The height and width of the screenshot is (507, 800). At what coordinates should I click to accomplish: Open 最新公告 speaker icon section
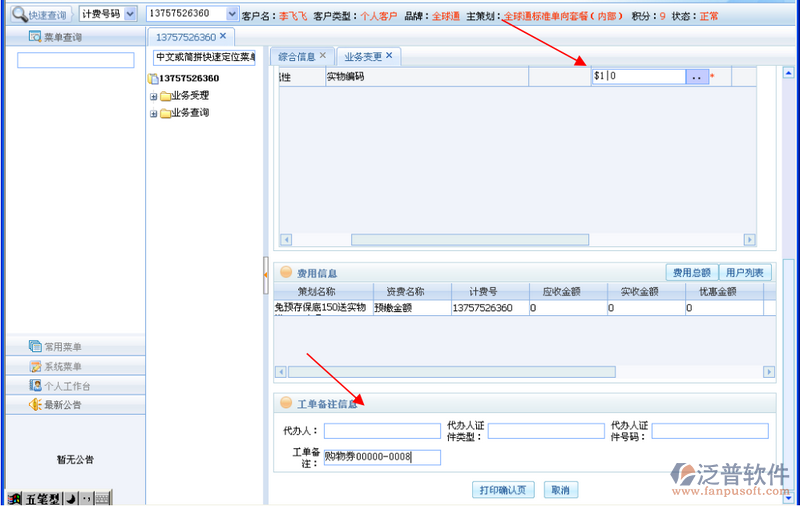(x=35, y=405)
